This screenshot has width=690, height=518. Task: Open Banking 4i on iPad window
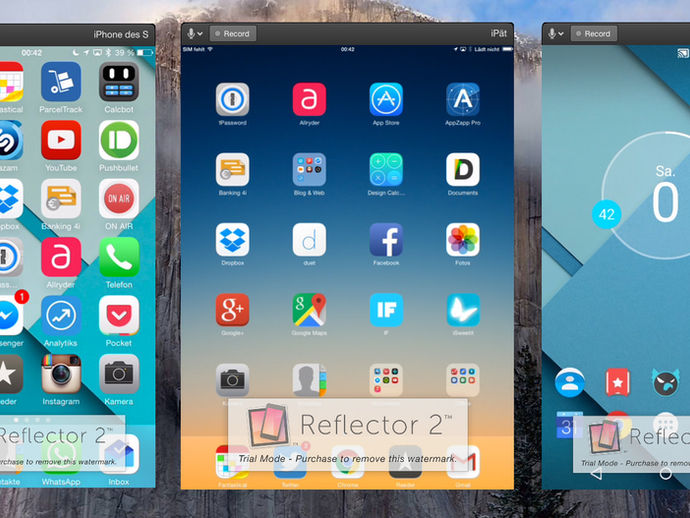click(x=232, y=169)
